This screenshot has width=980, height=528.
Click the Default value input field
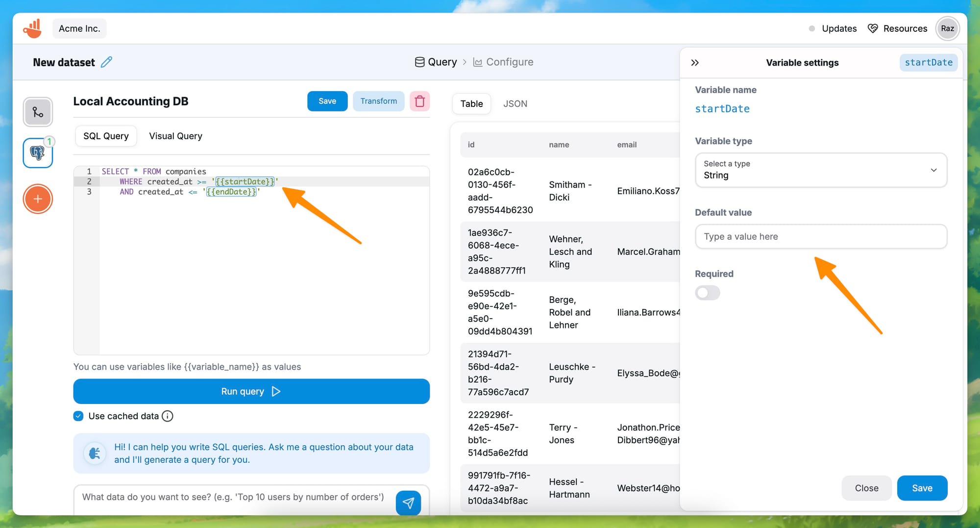coord(821,237)
